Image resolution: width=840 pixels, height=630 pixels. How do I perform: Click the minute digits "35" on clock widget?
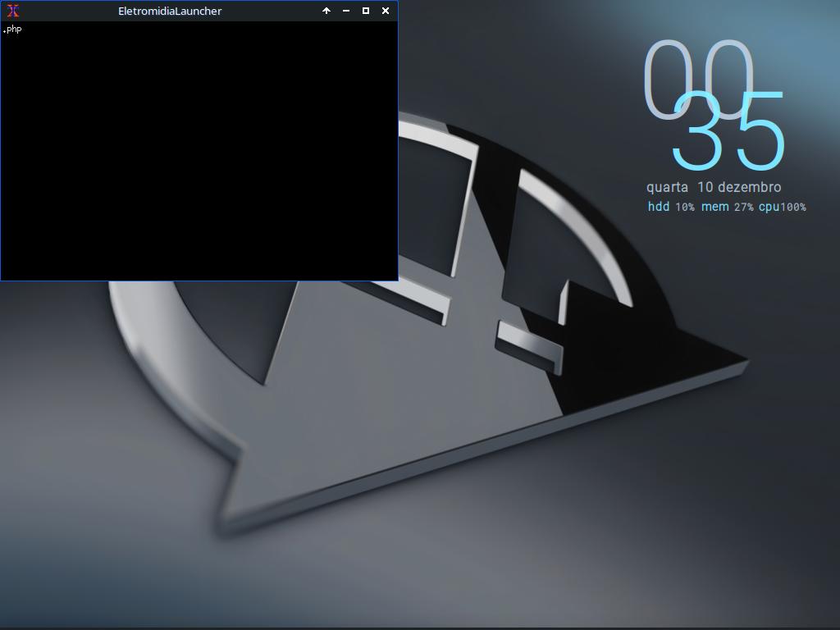pyautogui.click(x=728, y=131)
